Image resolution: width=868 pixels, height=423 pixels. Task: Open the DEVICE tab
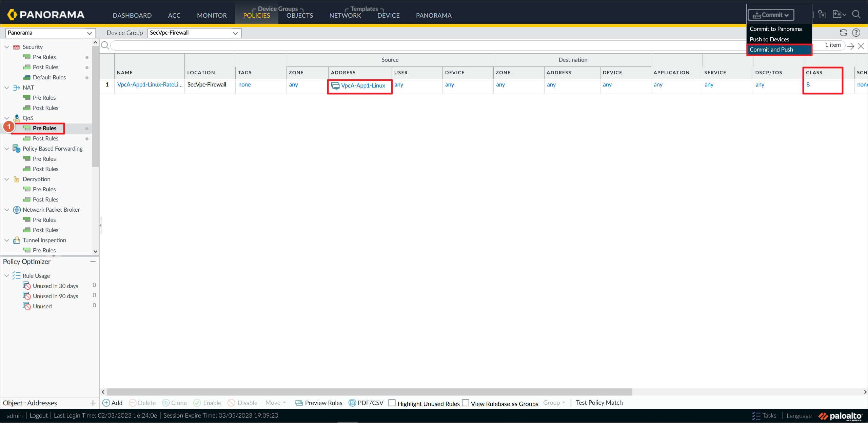(x=389, y=15)
